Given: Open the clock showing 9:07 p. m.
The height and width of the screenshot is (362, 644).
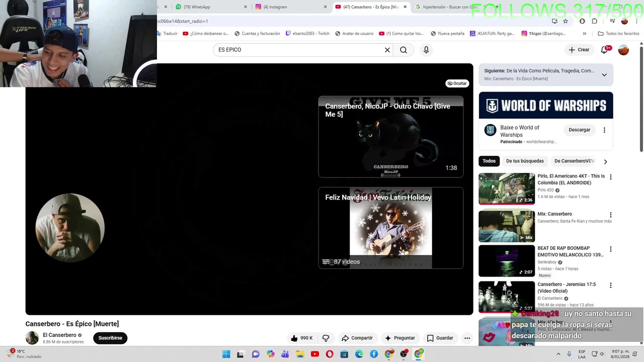Looking at the screenshot, I should [620, 354].
